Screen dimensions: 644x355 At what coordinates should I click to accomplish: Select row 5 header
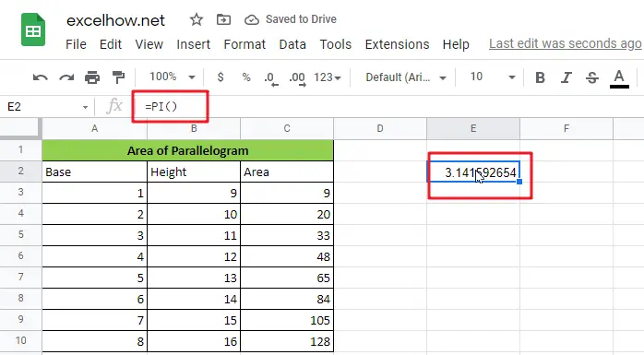20,235
